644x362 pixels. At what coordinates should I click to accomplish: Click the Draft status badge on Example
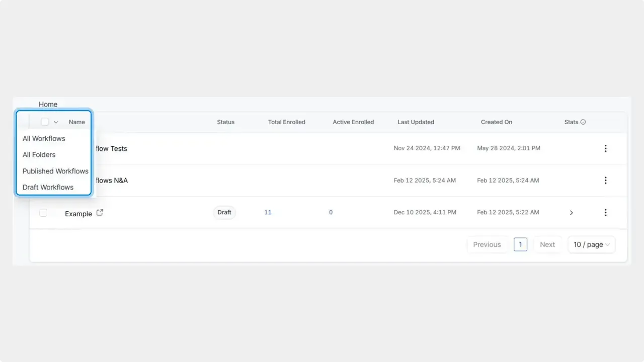[x=224, y=212]
